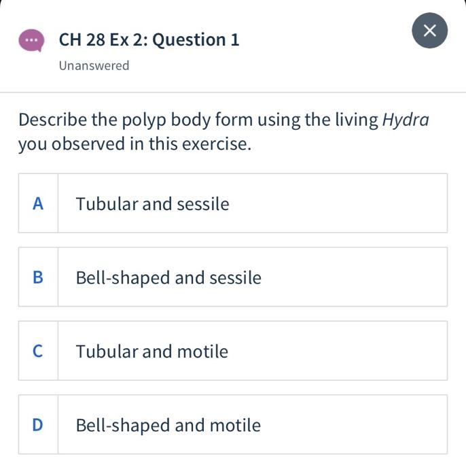The height and width of the screenshot is (476, 466).
Task: Select answer letter D
Action: [38, 424]
